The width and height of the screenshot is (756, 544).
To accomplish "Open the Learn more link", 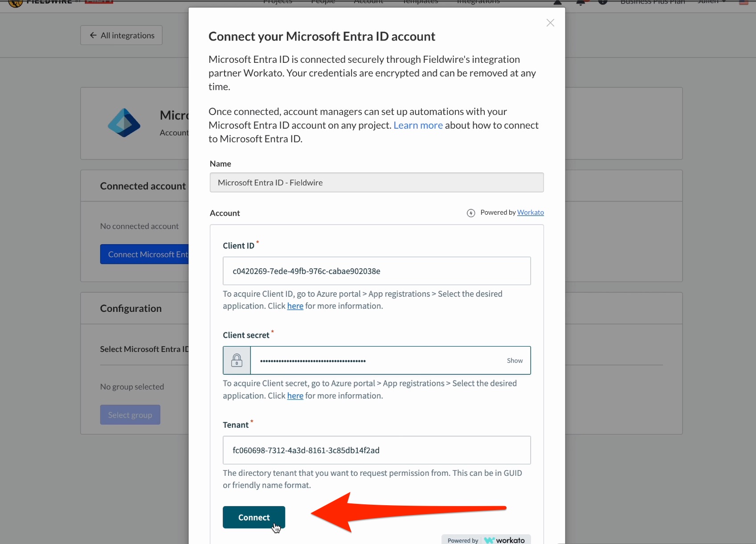I will coord(418,125).
